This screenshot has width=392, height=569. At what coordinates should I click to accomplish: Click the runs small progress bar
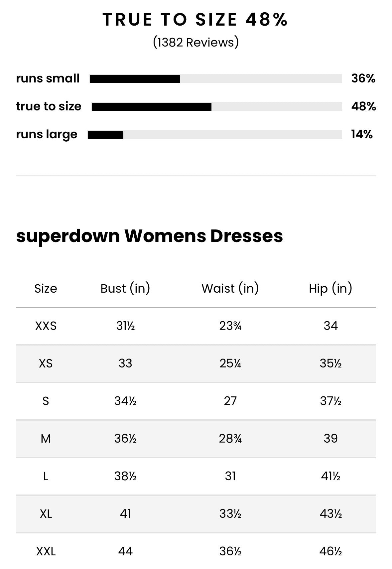(x=215, y=79)
